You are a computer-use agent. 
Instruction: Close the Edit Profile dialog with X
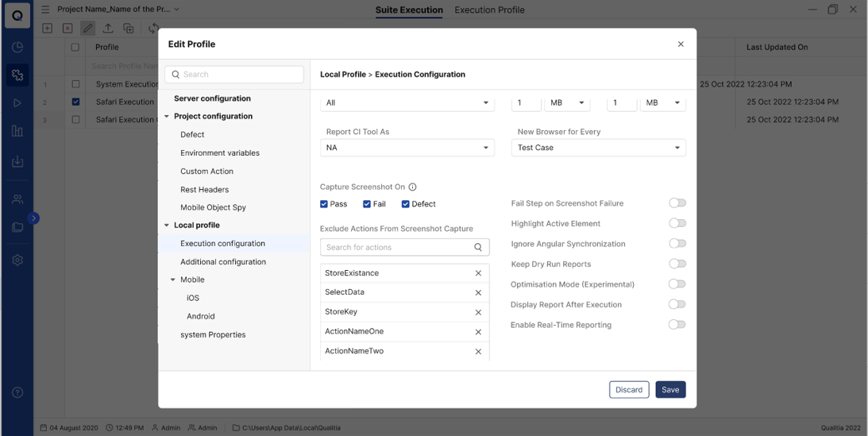tap(681, 44)
